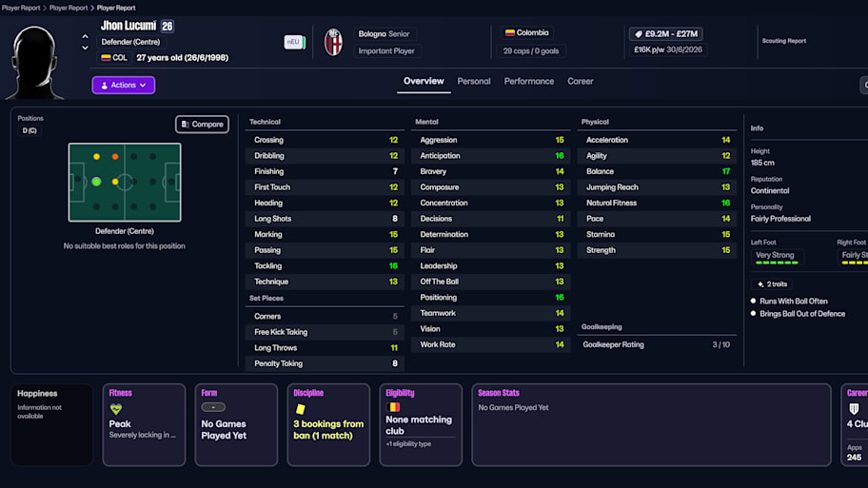Screen dimensions: 868x488
Task: Open the Scouting Report section
Action: click(x=784, y=41)
